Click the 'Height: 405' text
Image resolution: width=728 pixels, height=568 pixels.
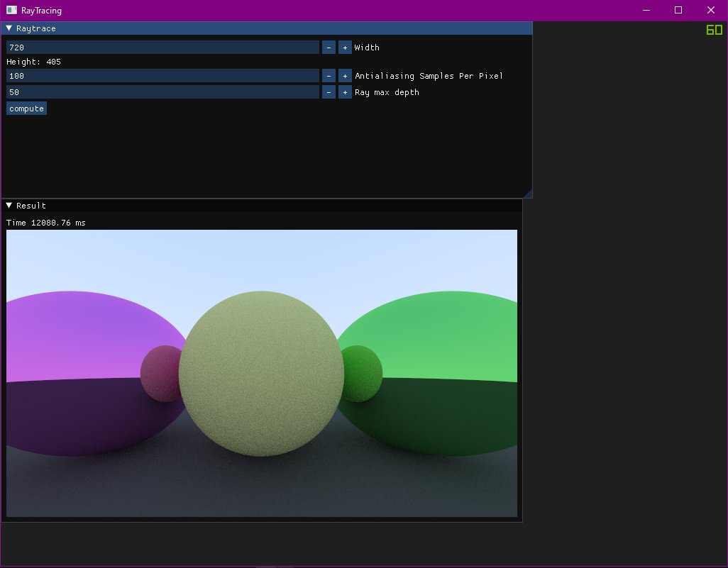pos(33,62)
